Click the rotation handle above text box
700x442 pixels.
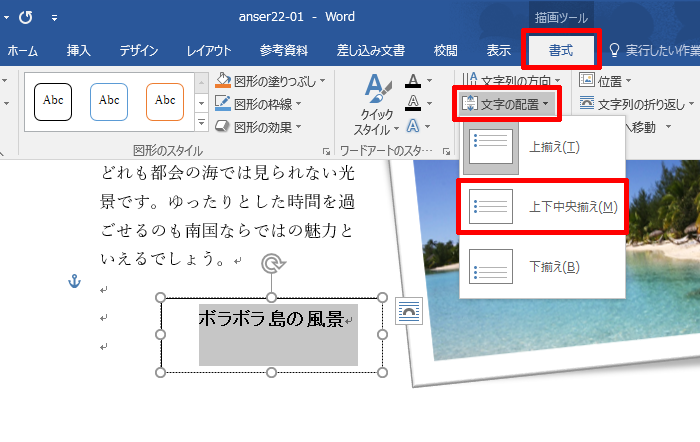(273, 263)
